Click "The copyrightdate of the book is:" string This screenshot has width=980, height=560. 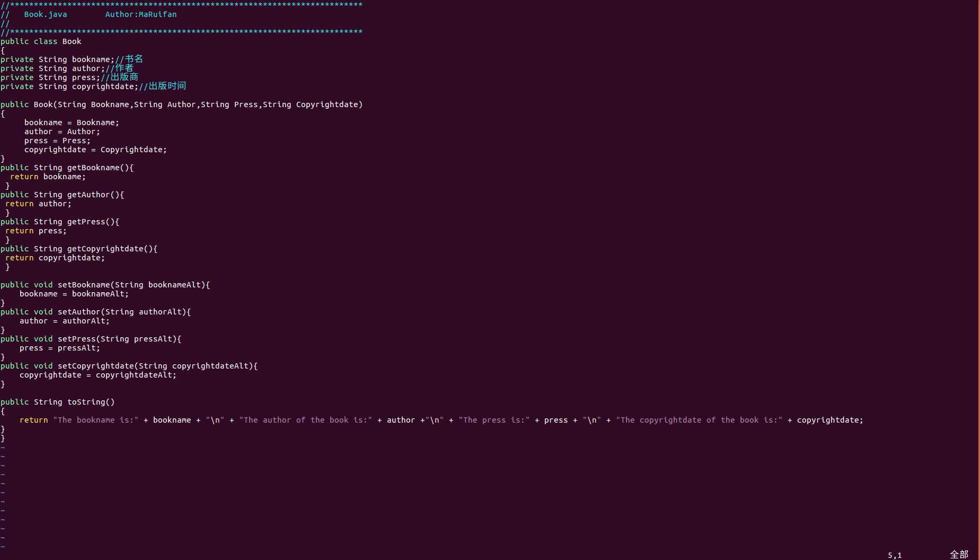[699, 420]
